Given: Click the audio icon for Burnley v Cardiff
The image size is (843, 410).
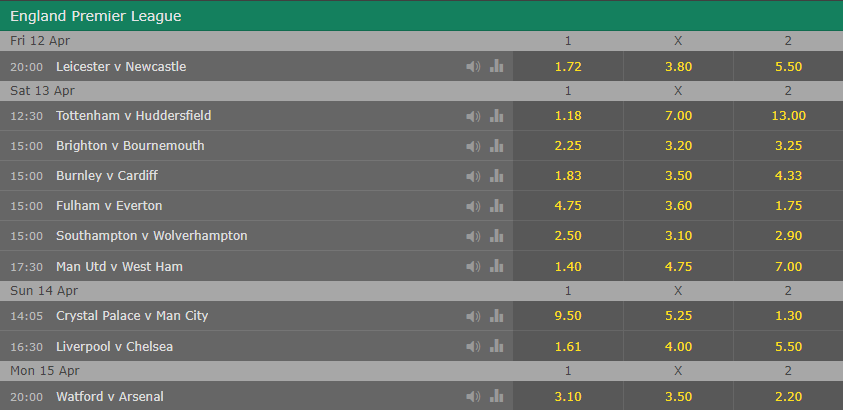Looking at the screenshot, I should [473, 176].
